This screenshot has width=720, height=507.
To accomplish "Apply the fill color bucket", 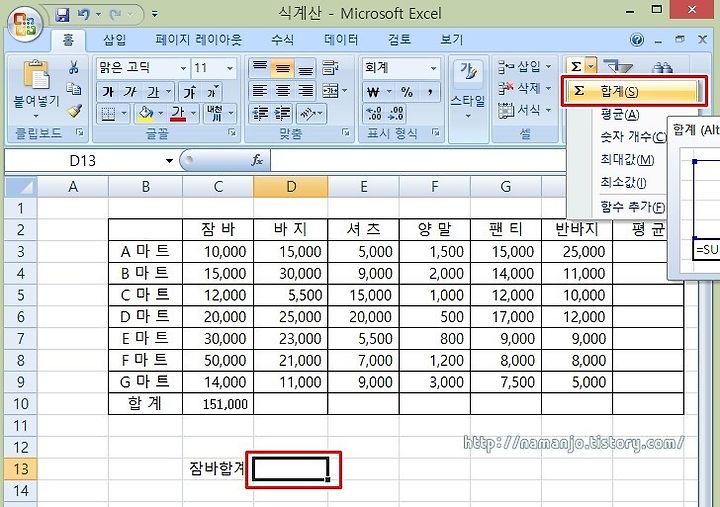I will (146, 113).
